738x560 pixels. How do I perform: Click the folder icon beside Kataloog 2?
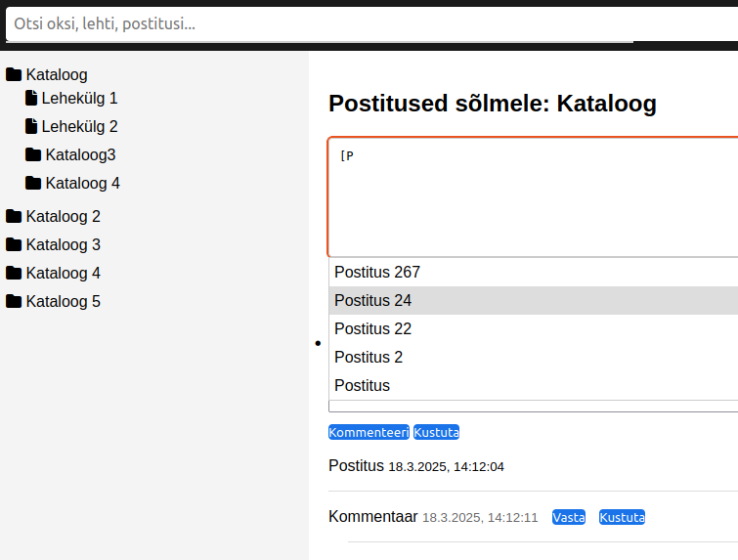click(x=14, y=216)
